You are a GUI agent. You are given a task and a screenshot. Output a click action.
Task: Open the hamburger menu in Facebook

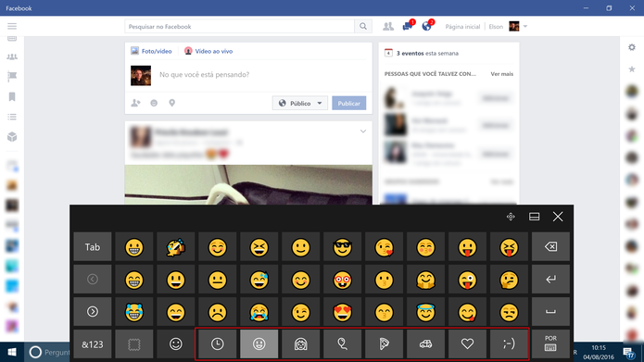click(12, 26)
